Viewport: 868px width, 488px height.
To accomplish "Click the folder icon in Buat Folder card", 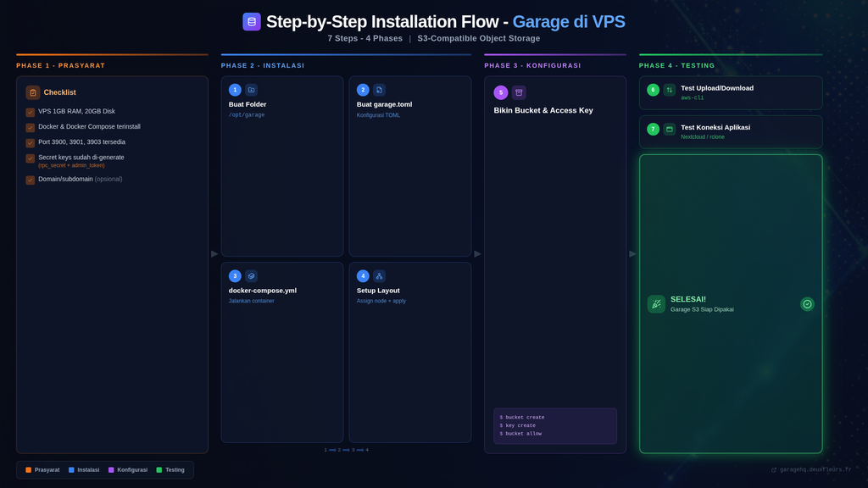I will pos(251,90).
